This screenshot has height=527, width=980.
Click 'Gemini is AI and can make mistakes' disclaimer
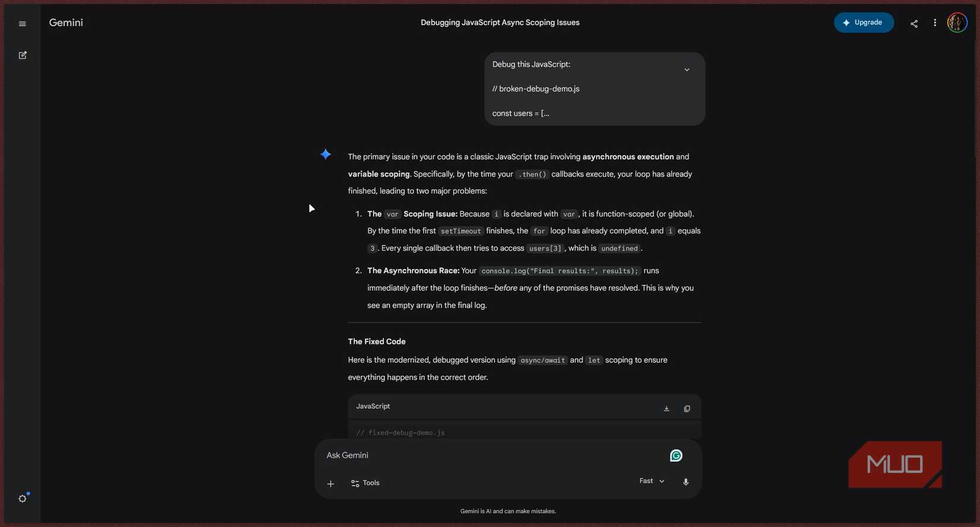[508, 511]
